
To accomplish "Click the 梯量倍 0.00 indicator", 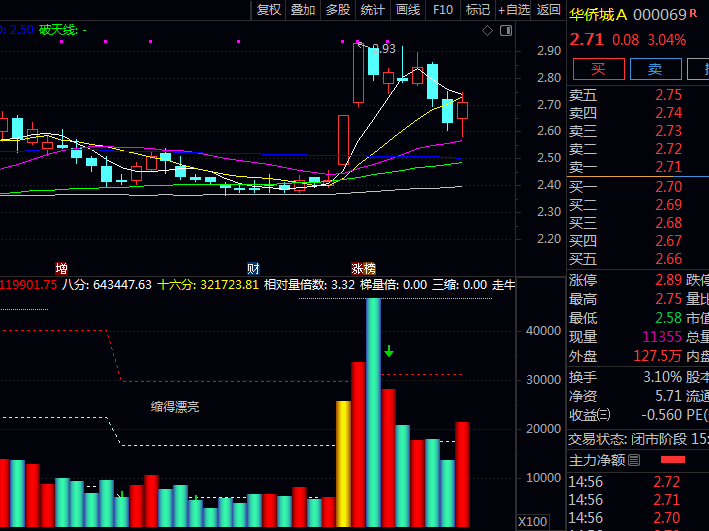I will pos(393,285).
